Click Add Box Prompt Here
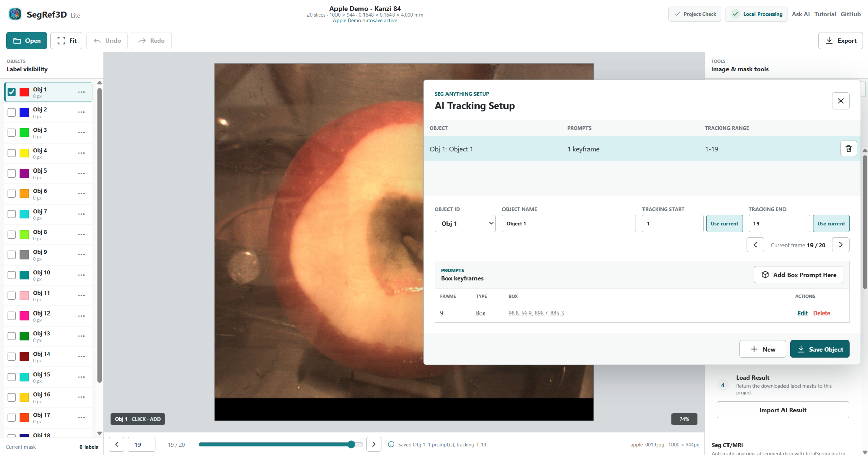 pyautogui.click(x=799, y=275)
